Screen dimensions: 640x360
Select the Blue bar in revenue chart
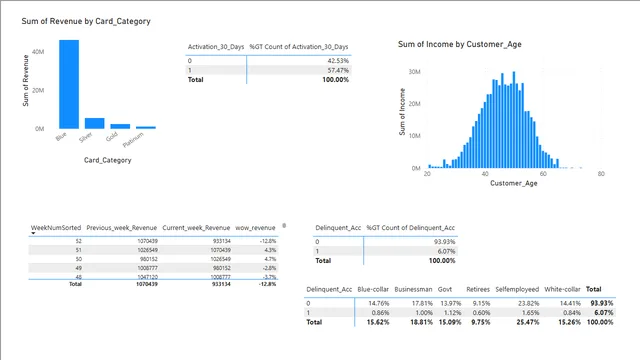(x=69, y=84)
